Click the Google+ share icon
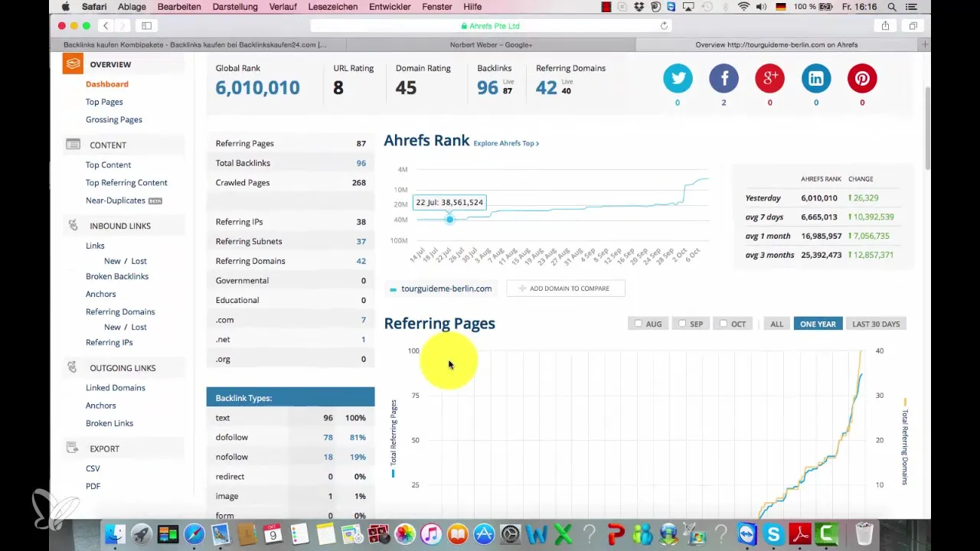This screenshot has width=980, height=551. (x=769, y=78)
